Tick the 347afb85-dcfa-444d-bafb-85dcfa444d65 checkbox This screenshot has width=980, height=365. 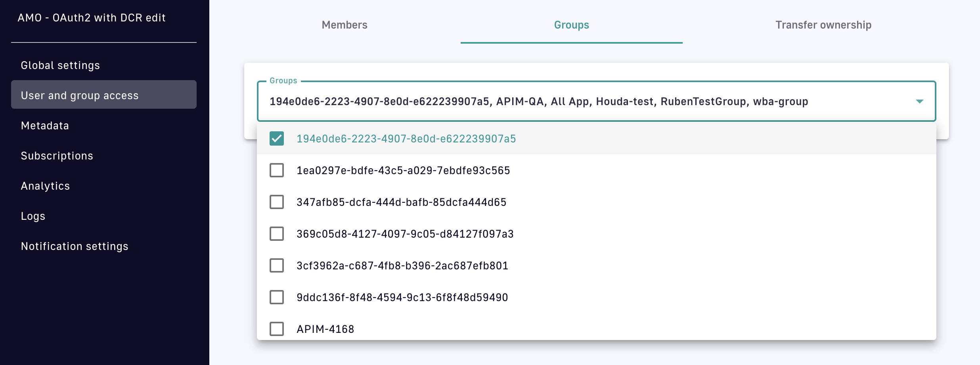point(277,202)
